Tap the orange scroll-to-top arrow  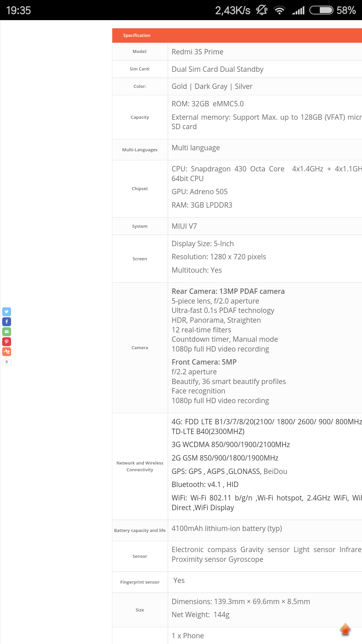tap(345, 629)
